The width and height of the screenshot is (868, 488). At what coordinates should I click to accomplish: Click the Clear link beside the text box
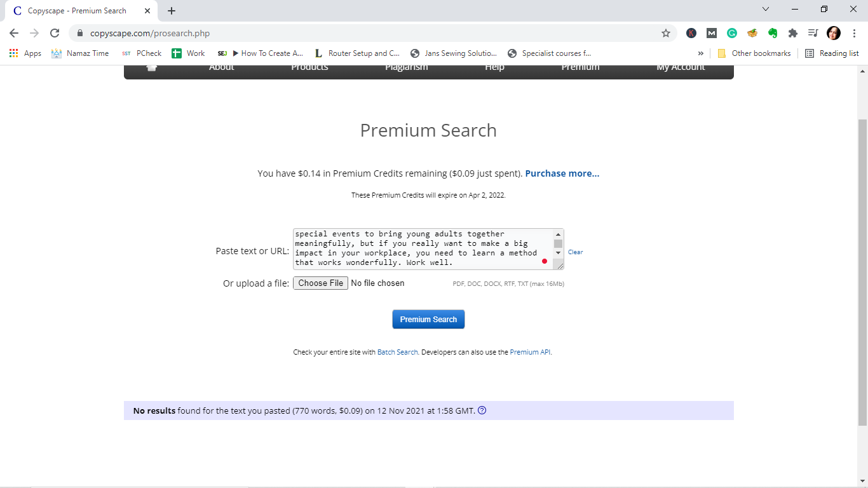(x=575, y=252)
